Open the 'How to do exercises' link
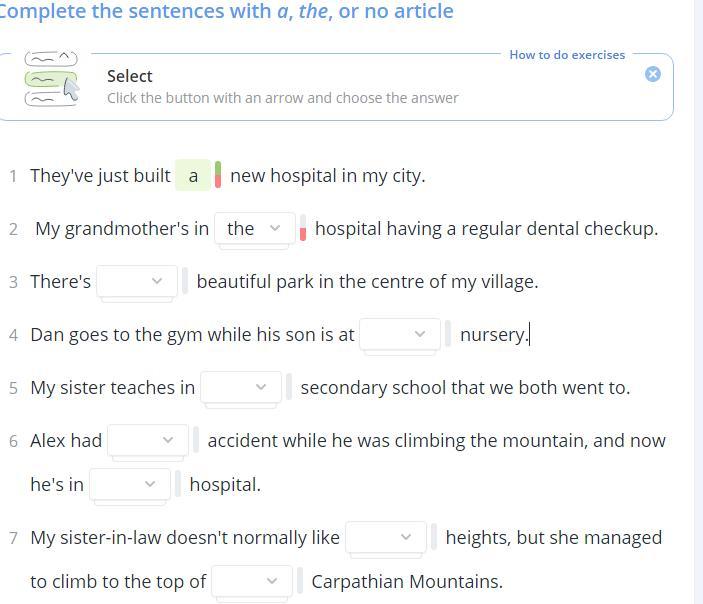This screenshot has height=604, width=703. pyautogui.click(x=567, y=55)
